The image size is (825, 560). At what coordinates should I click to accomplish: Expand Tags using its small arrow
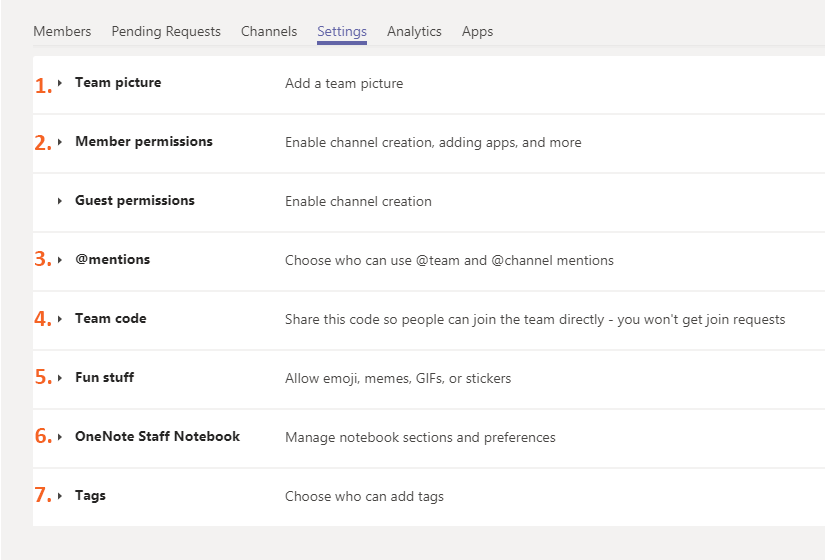(60, 497)
